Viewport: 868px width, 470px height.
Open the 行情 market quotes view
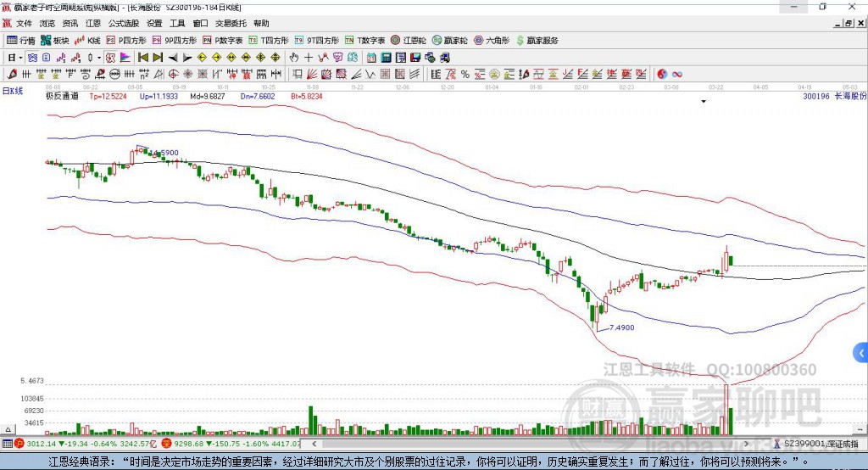[x=20, y=41]
